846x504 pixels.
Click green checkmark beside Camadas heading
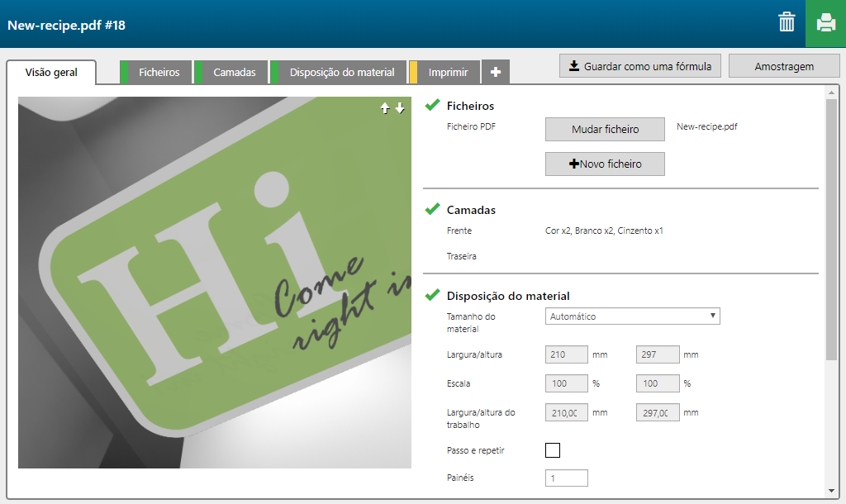(432, 210)
